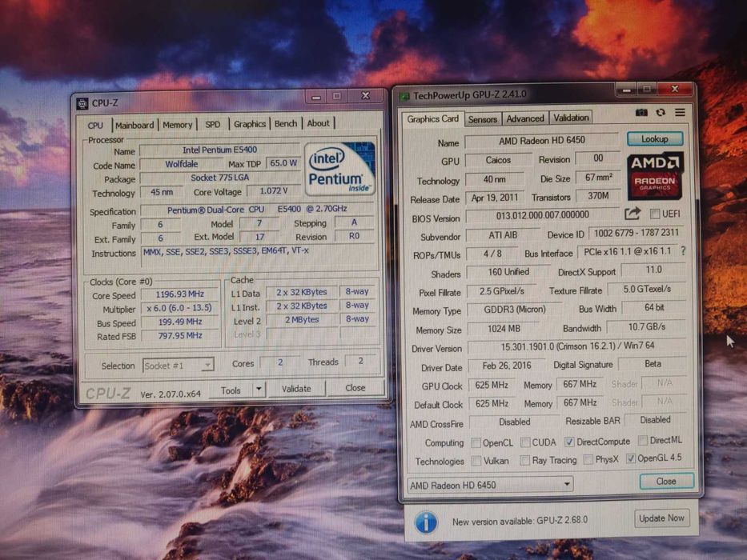Open the Graphics tab in CPU-Z
The image size is (747, 560).
pyautogui.click(x=250, y=124)
